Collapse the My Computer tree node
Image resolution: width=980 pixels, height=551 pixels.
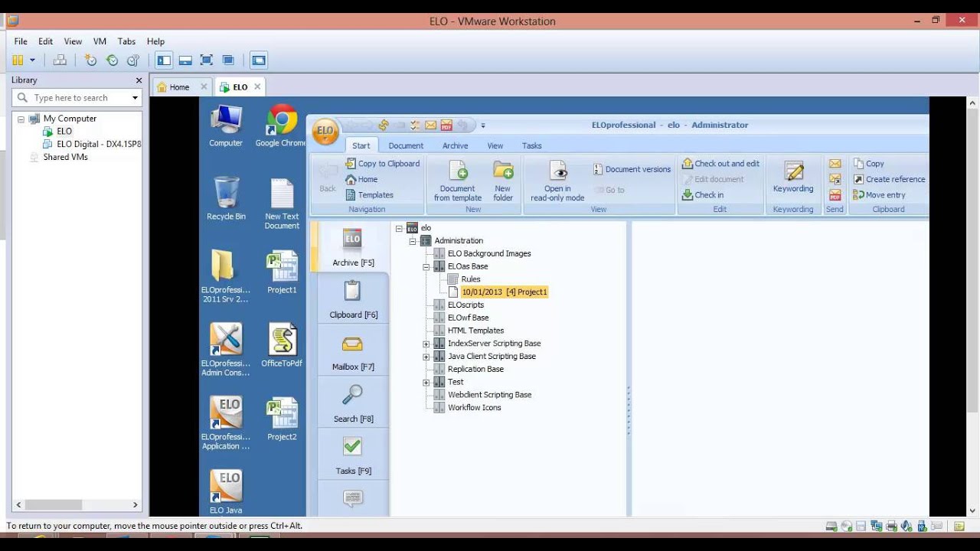coord(21,119)
